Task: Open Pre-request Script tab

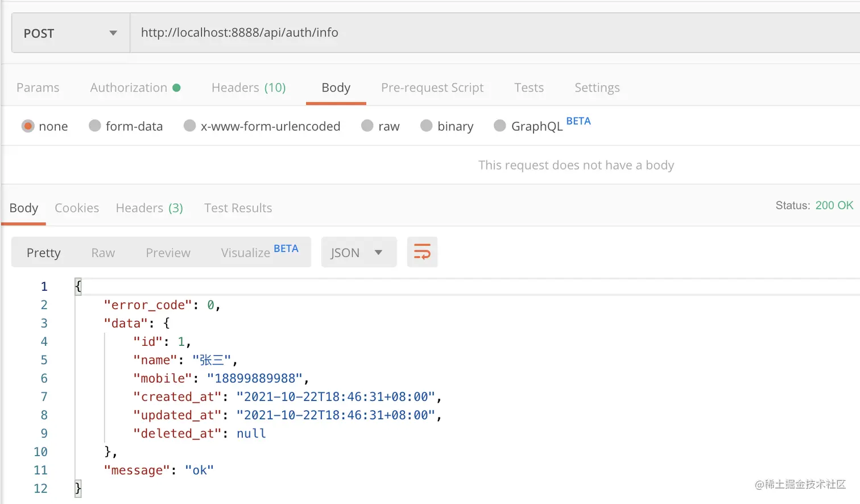Action: tap(432, 88)
